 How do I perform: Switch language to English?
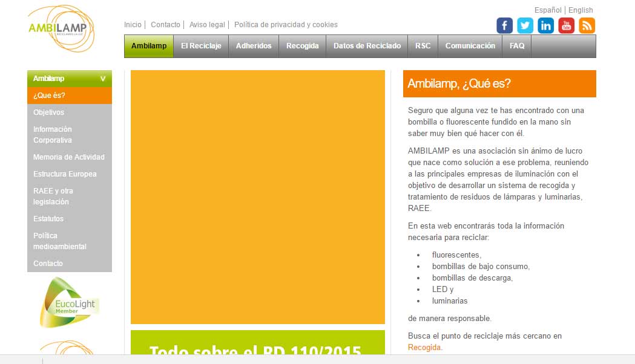pyautogui.click(x=581, y=10)
